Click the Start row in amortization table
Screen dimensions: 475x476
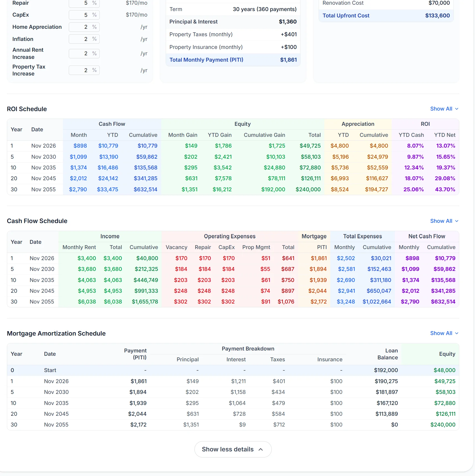coord(50,370)
